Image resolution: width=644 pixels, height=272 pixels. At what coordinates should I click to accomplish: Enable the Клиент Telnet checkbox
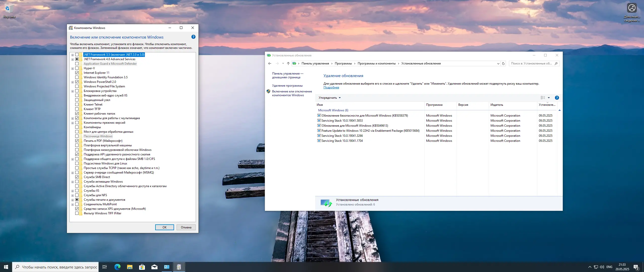click(x=77, y=105)
